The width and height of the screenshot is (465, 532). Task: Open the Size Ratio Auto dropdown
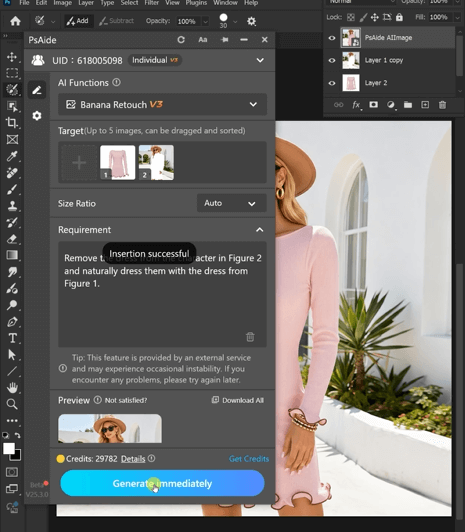pos(231,203)
